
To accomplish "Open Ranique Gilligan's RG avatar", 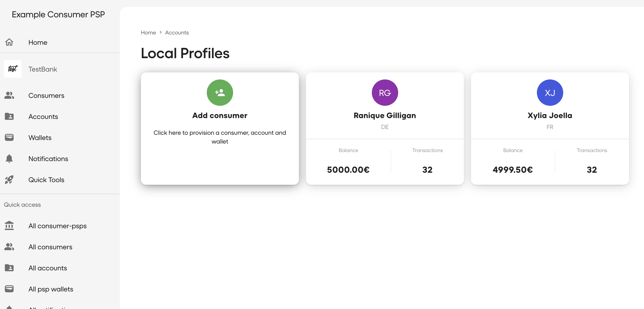I will 385,92.
